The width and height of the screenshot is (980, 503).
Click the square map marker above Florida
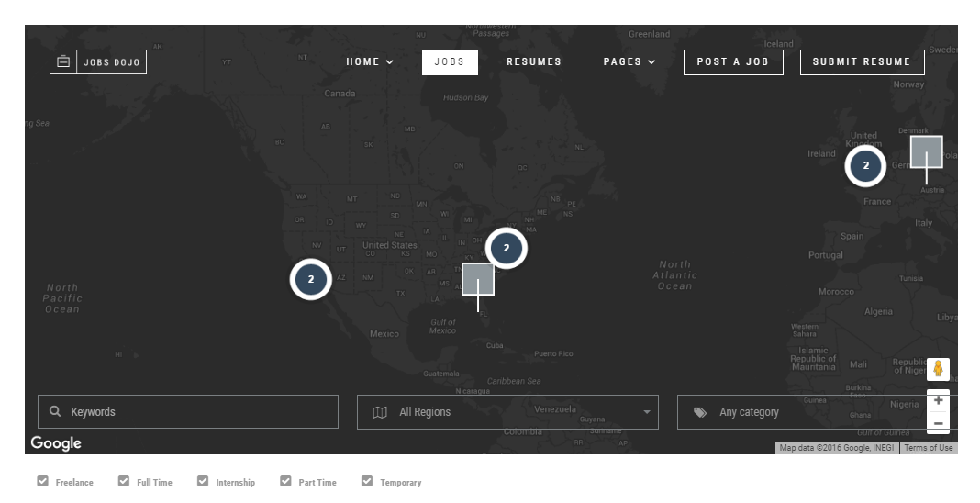pyautogui.click(x=478, y=279)
